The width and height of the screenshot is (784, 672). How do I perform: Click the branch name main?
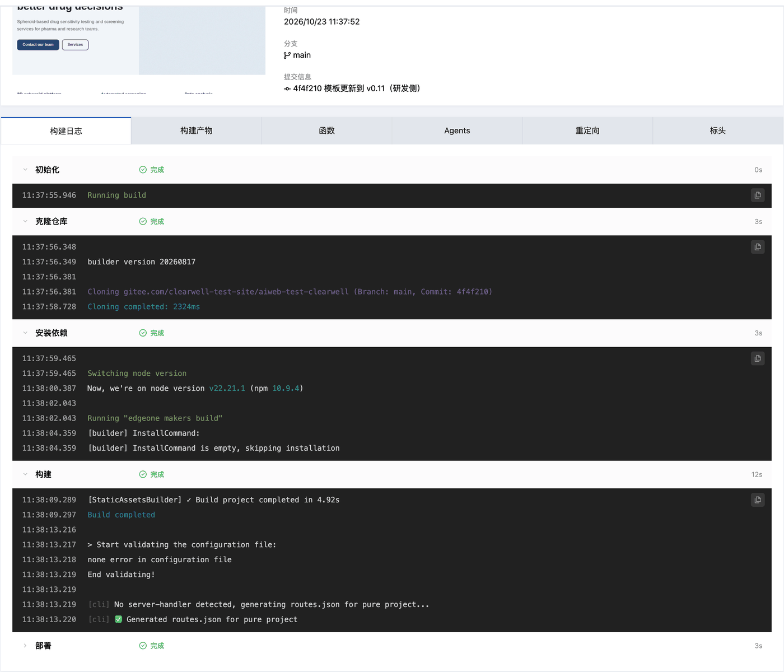(x=302, y=55)
